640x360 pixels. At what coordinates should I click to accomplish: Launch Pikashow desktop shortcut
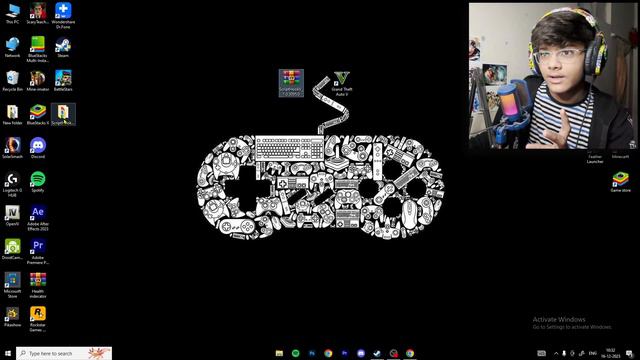tap(12, 317)
